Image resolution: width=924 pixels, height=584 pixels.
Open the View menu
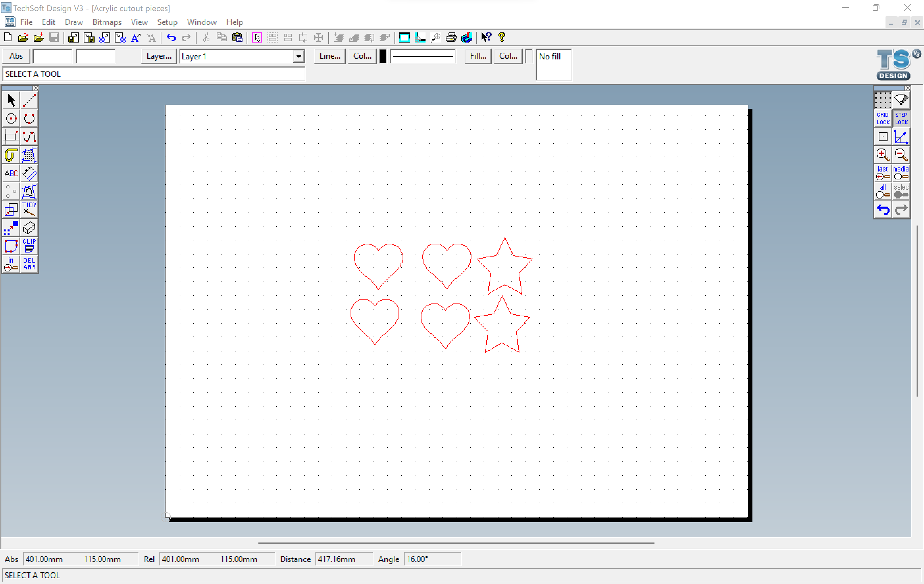click(x=139, y=22)
